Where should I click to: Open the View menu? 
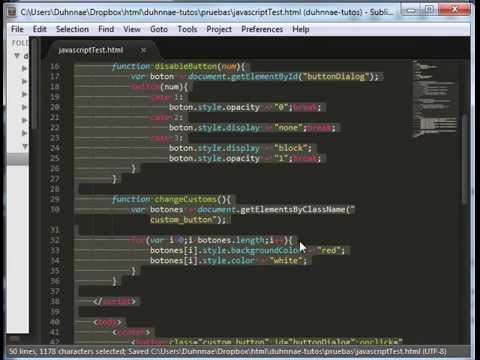click(132, 29)
